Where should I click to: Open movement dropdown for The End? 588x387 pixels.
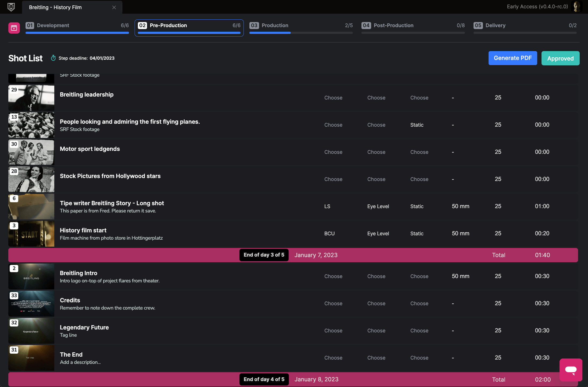click(419, 358)
